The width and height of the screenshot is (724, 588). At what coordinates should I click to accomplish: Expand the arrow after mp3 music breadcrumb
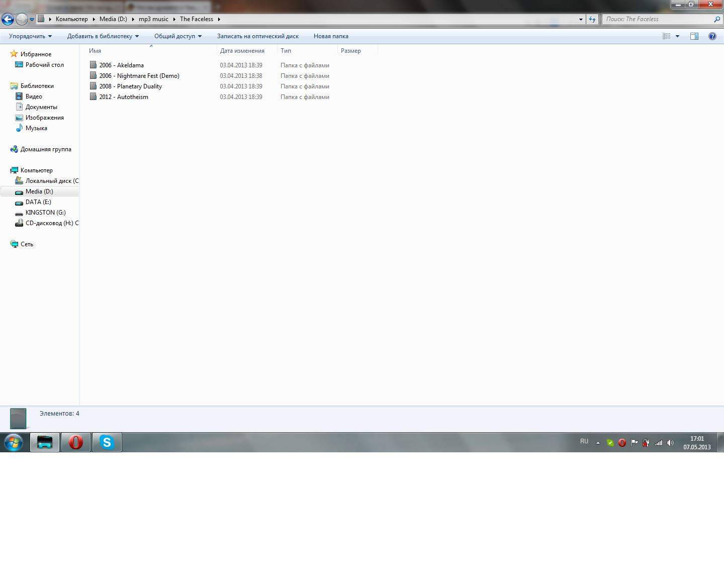tap(174, 19)
